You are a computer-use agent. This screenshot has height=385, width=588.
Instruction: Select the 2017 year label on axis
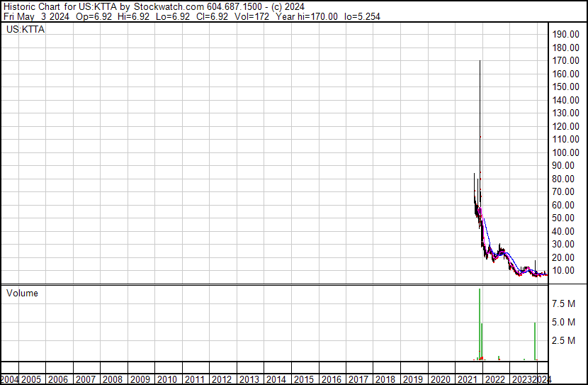(x=358, y=379)
